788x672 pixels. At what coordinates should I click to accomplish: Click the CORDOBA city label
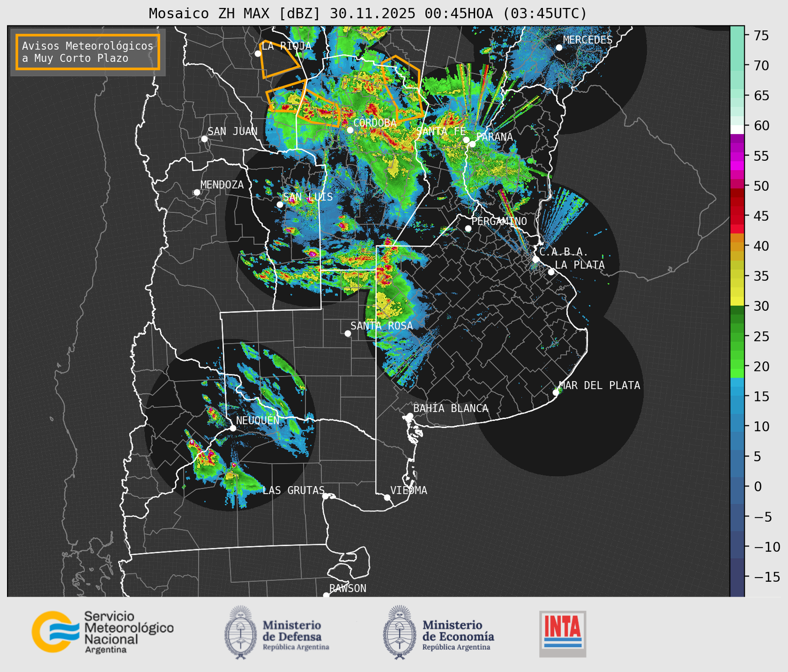(375, 123)
